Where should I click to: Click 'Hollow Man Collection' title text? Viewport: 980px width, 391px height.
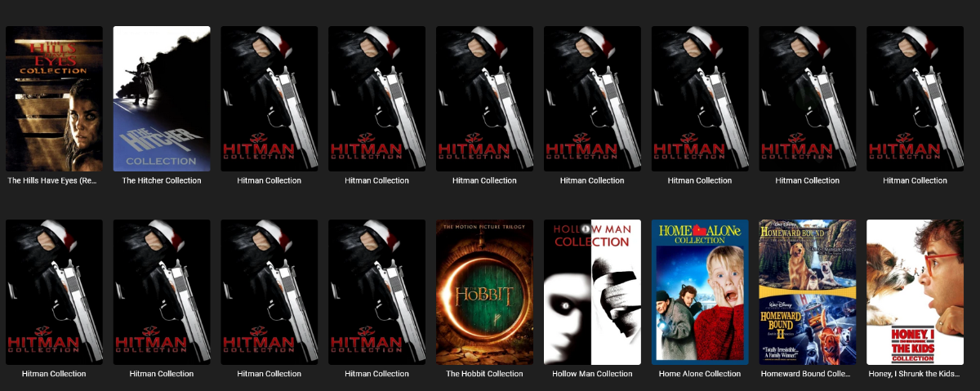pyautogui.click(x=592, y=374)
